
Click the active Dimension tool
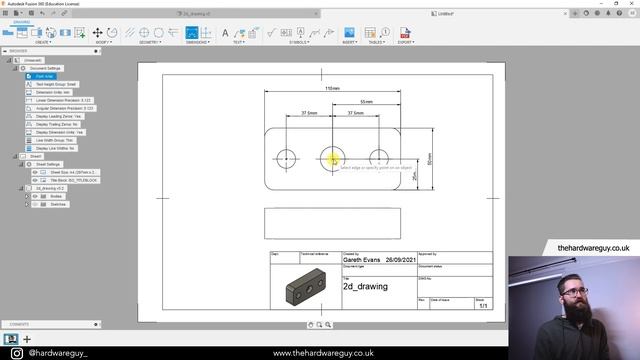192,33
